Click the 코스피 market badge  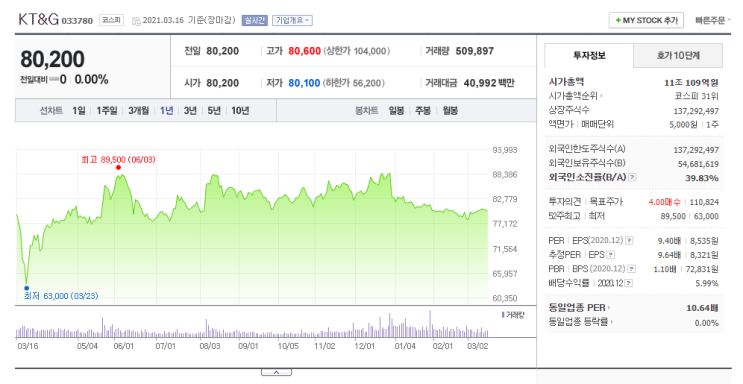tap(111, 20)
